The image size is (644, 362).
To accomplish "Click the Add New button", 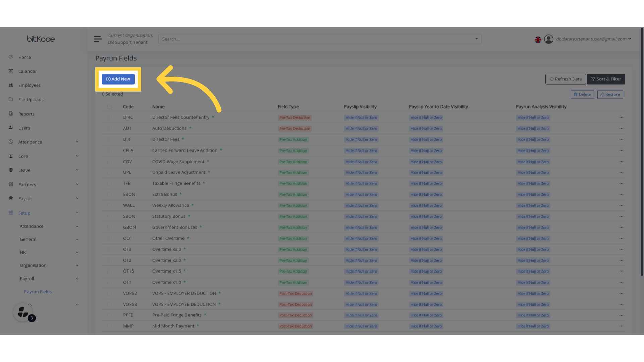I will (118, 79).
